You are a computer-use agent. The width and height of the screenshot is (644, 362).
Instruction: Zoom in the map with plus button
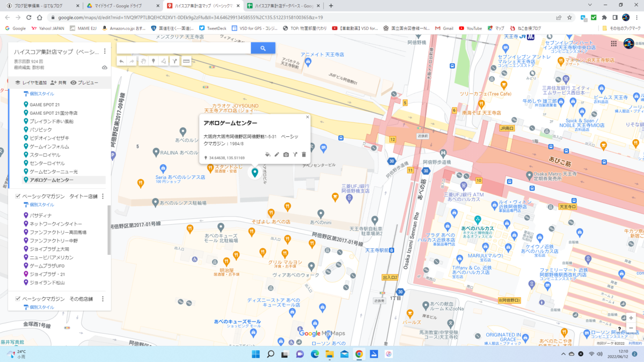pos(631,318)
